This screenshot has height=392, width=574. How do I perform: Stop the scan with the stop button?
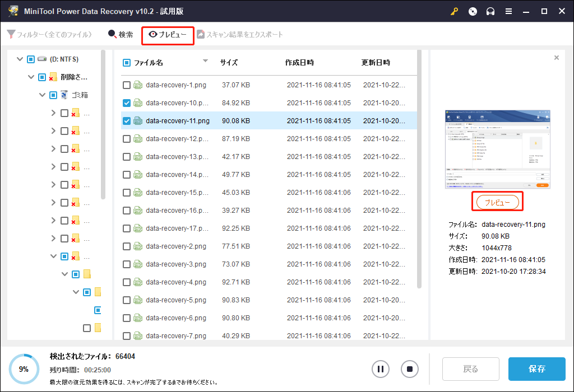(x=410, y=369)
